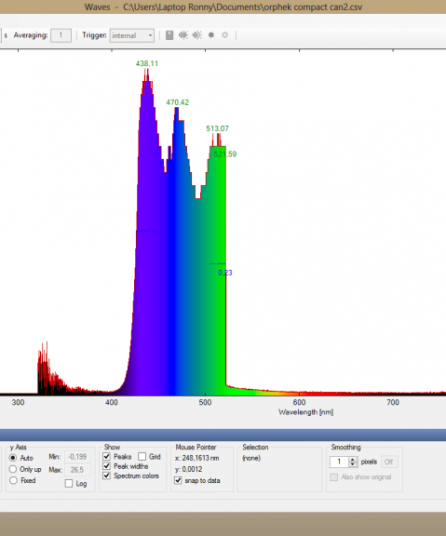The height and width of the screenshot is (536, 446).
Task: Click the filled circle icon in toolbar
Action: point(211,35)
